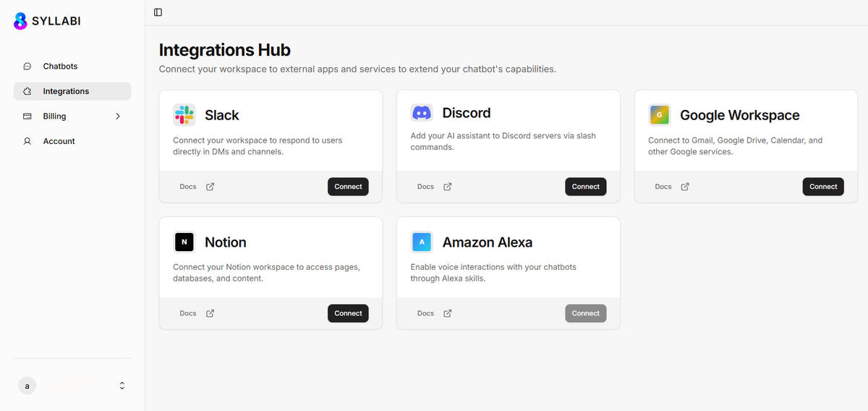Open Discord docs external link icon
This screenshot has height=411, width=868.
click(448, 187)
